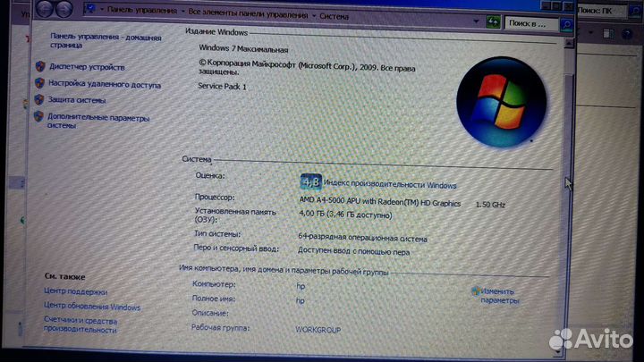The width and height of the screenshot is (644, 362).
Task: Click the shield icon next to Диспетчер устройств
Action: tap(40, 66)
